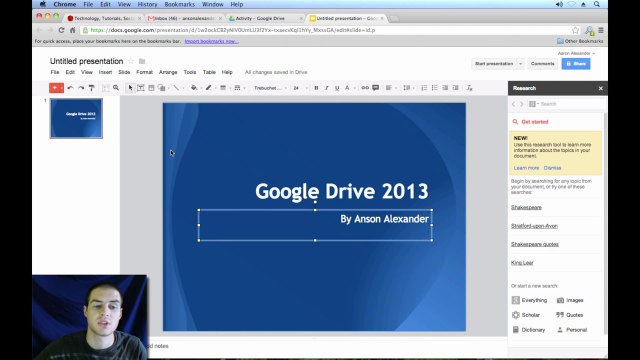Open the Trebuchet font family dropdown
The height and width of the screenshot is (360, 640).
(x=270, y=88)
